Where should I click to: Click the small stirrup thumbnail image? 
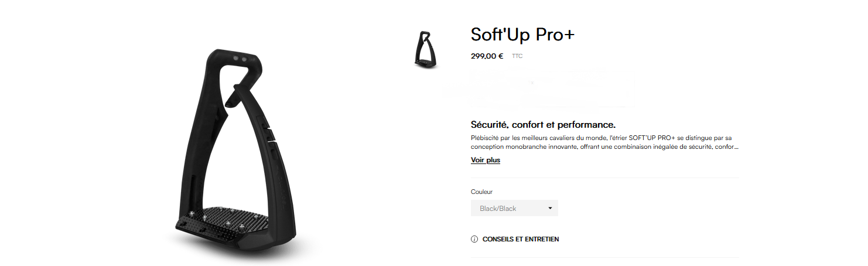pos(426,50)
